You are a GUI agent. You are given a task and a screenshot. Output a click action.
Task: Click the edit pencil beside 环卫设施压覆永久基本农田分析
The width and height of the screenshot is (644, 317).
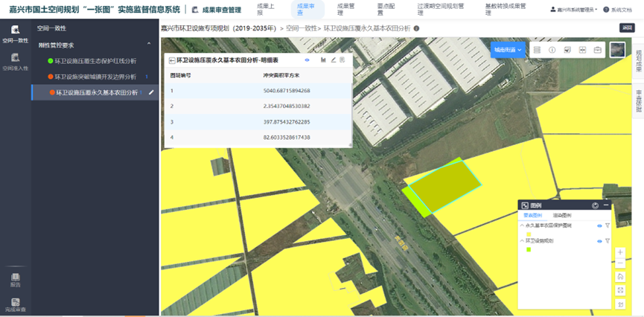point(151,93)
